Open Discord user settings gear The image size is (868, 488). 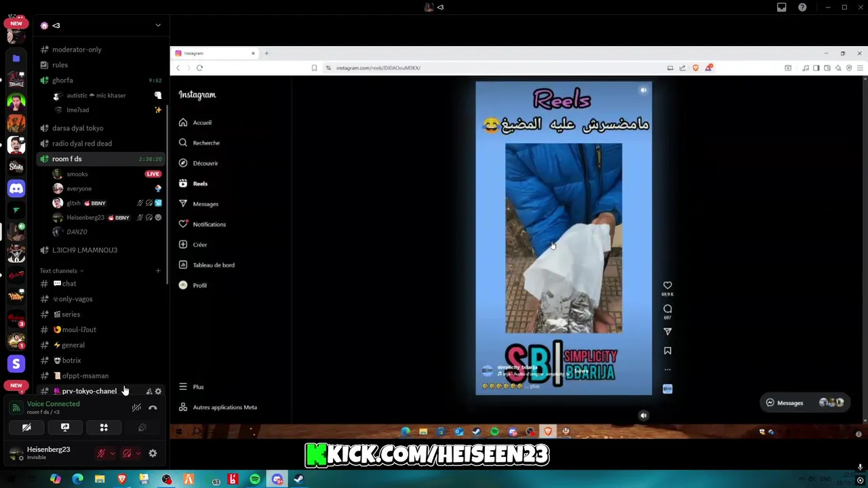[153, 453]
